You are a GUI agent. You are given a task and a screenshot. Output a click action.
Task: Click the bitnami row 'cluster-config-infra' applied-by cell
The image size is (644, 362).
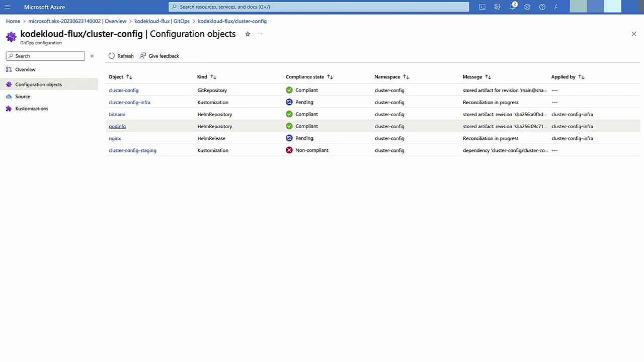click(572, 114)
